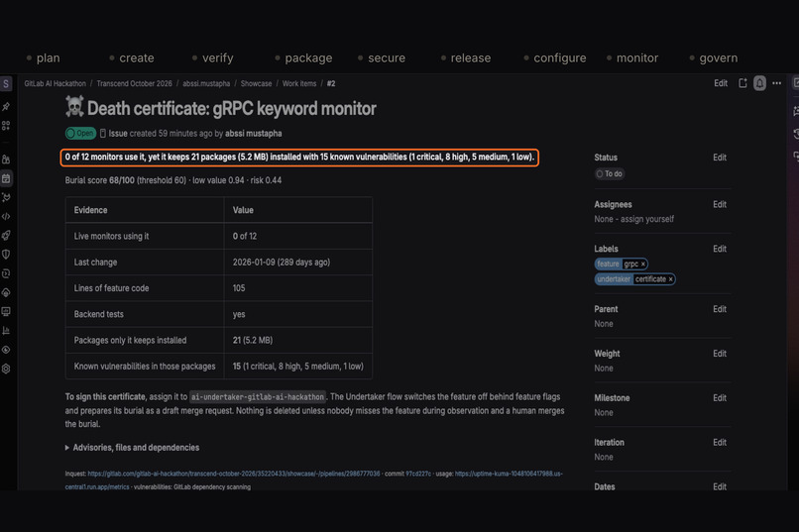Click the 'ai-undertaker-gitlab-ai-hackathon' code text

click(x=258, y=396)
